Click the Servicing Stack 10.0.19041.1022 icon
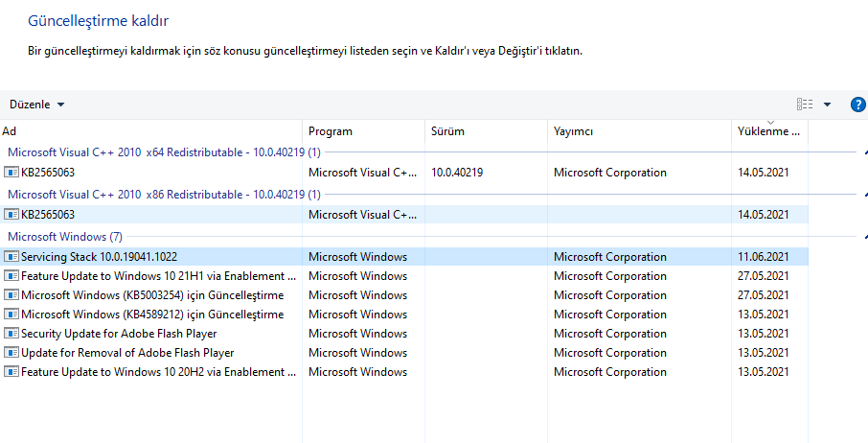 11,256
